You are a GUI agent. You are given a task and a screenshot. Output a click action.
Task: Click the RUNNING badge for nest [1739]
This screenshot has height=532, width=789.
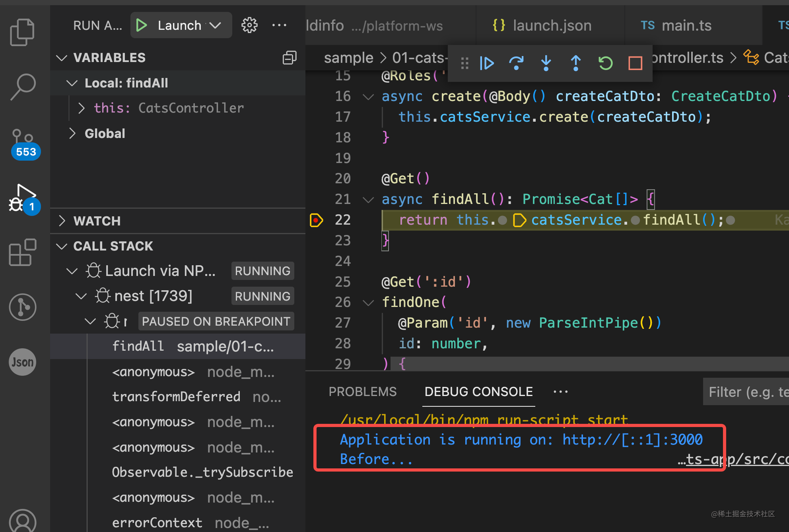262,296
